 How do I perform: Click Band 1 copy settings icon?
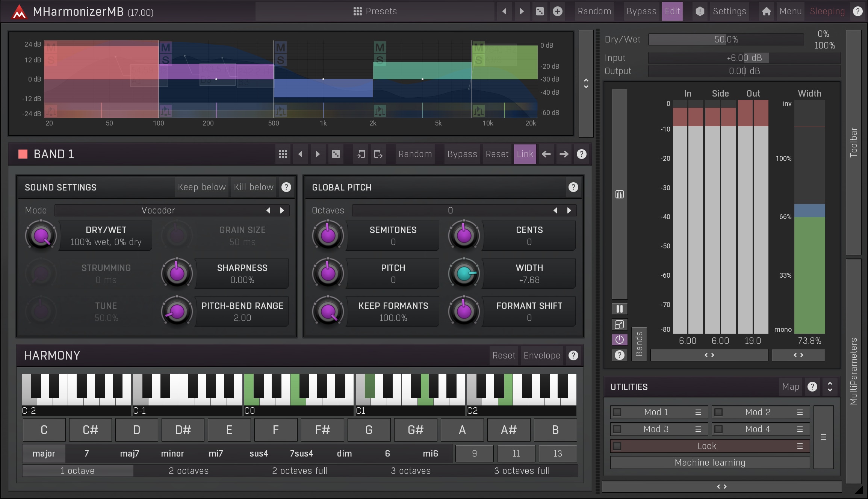click(361, 154)
